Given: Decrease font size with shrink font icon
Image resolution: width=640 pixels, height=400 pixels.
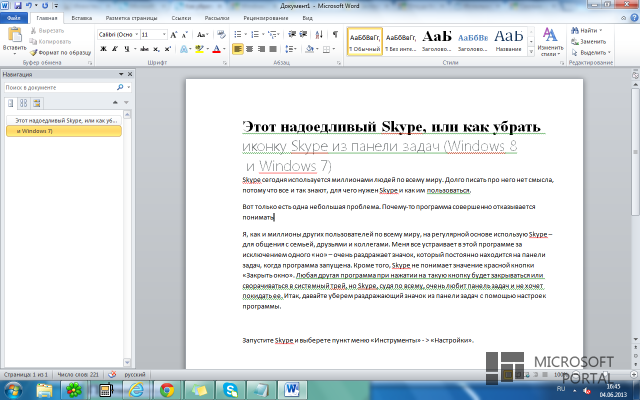Looking at the screenshot, I should pos(184,35).
